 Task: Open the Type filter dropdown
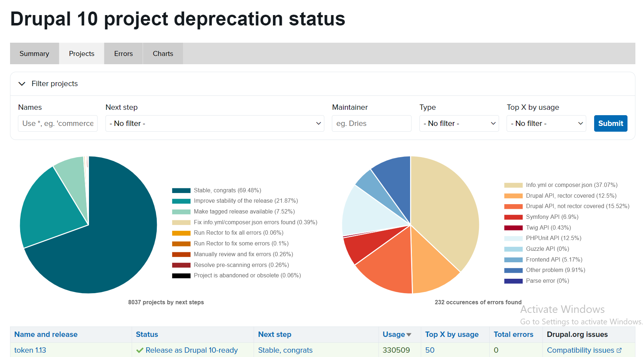pos(459,123)
